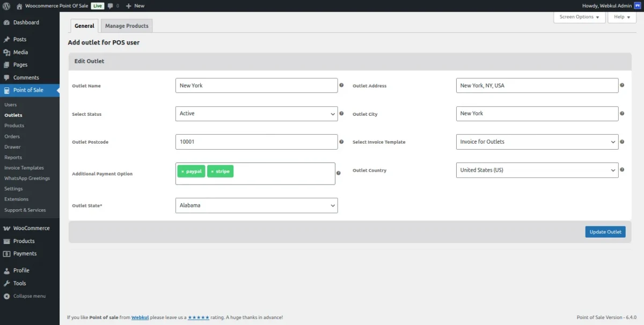Open WooCommerce in the sidebar menu
The height and width of the screenshot is (325, 644).
tap(31, 228)
